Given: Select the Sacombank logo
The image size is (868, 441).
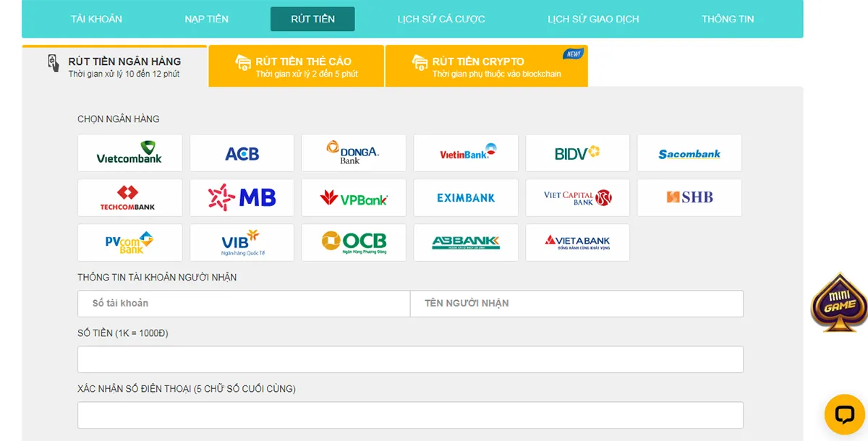Looking at the screenshot, I should tap(689, 153).
